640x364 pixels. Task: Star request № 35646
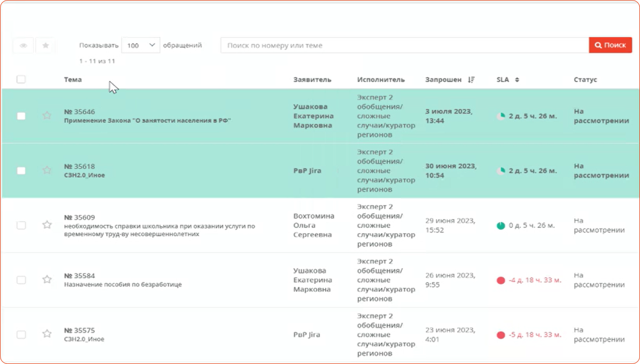click(47, 115)
